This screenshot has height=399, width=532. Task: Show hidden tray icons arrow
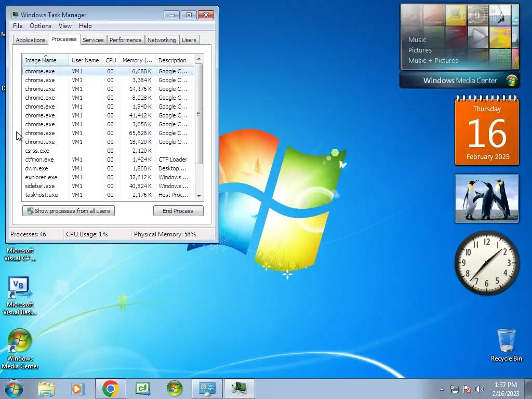(x=442, y=389)
